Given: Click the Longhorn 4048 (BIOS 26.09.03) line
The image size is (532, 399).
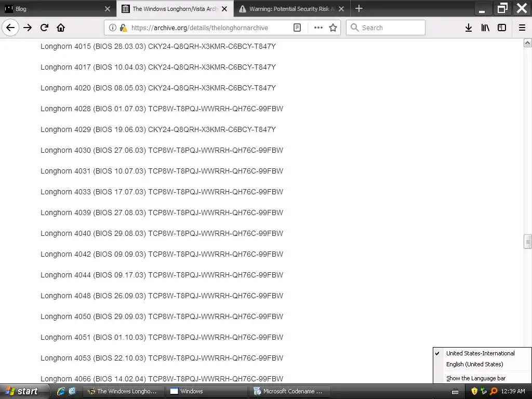Looking at the screenshot, I should click(162, 296).
